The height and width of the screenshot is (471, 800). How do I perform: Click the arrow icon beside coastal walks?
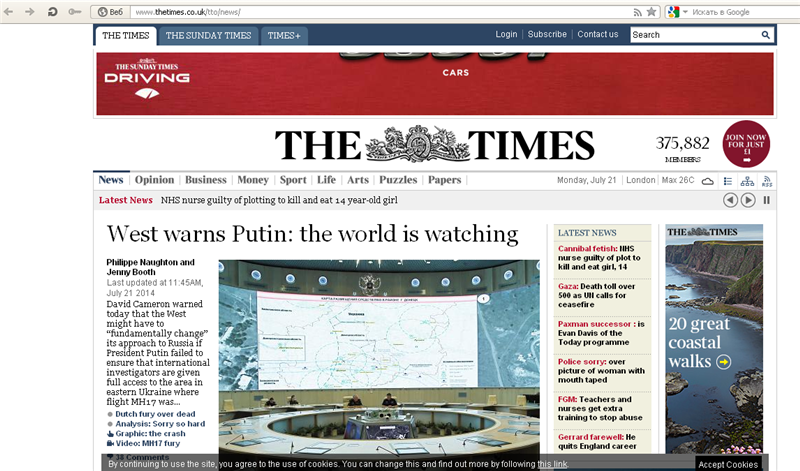(x=723, y=362)
